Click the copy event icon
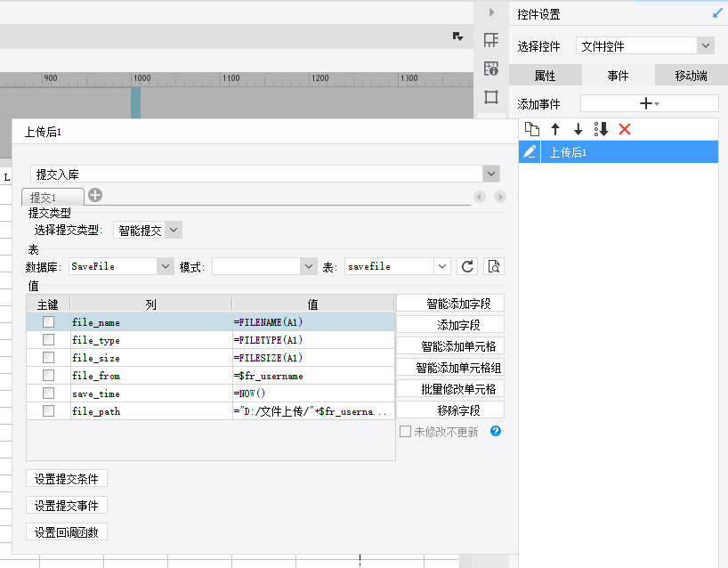 click(x=532, y=129)
